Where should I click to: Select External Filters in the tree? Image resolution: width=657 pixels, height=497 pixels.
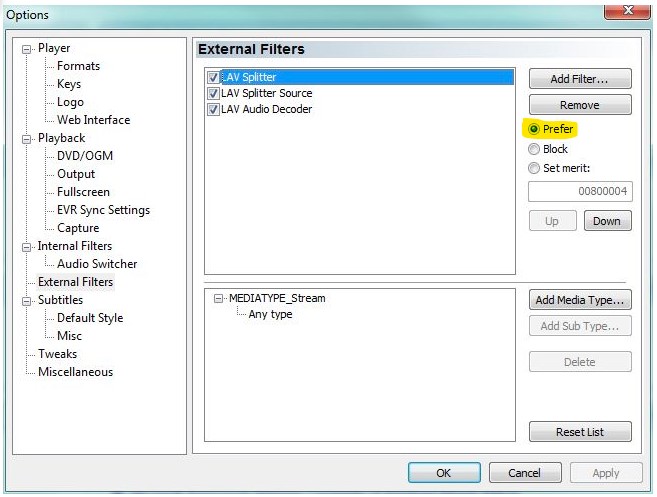pos(75,282)
